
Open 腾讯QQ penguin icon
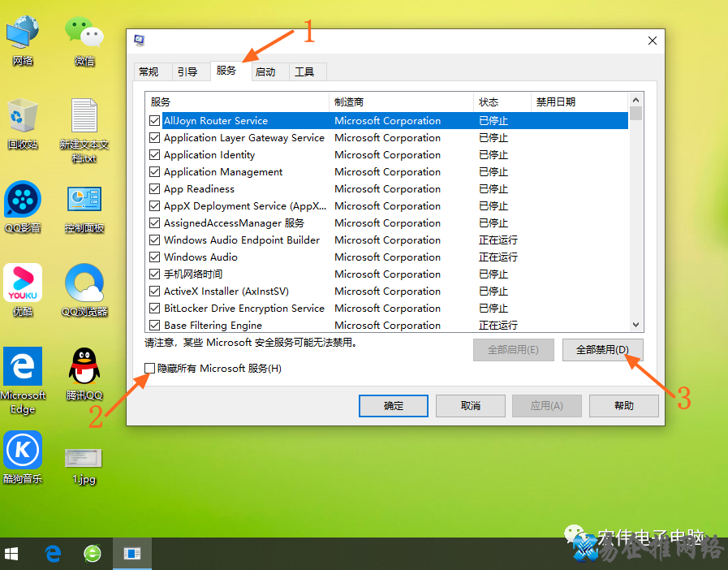click(x=84, y=366)
